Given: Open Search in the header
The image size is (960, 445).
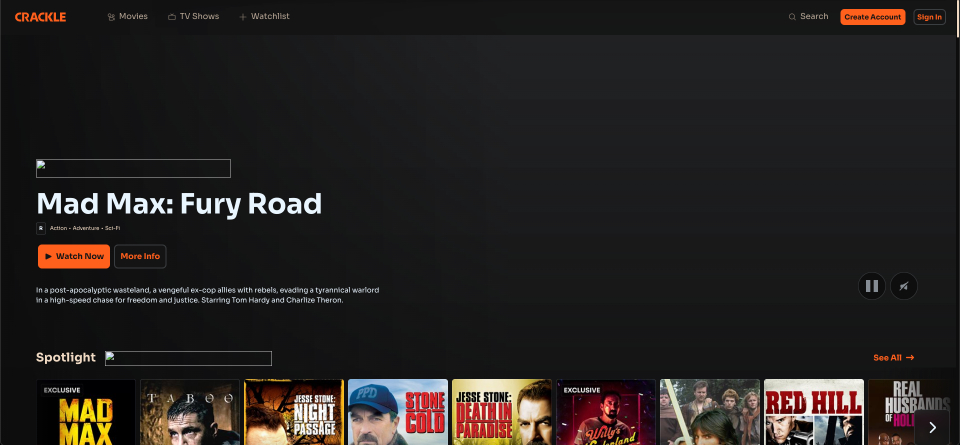Looking at the screenshot, I should 808,17.
